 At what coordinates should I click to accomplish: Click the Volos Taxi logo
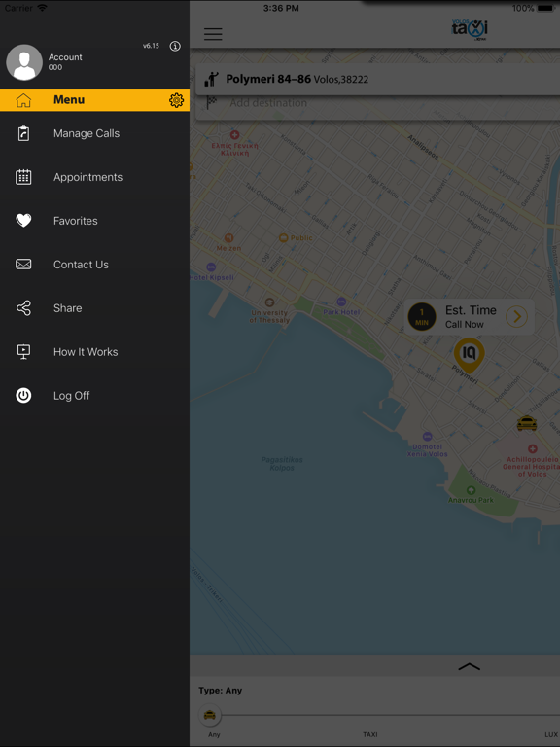coord(470,29)
